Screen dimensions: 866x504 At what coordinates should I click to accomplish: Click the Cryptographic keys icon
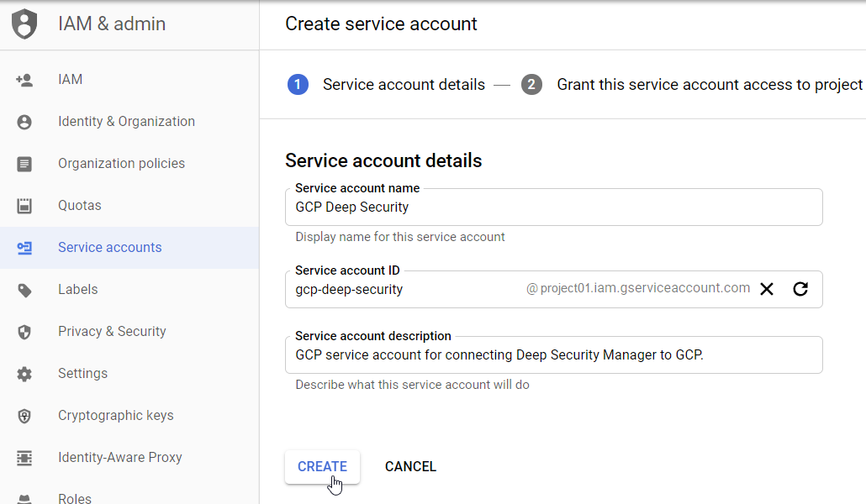24,415
